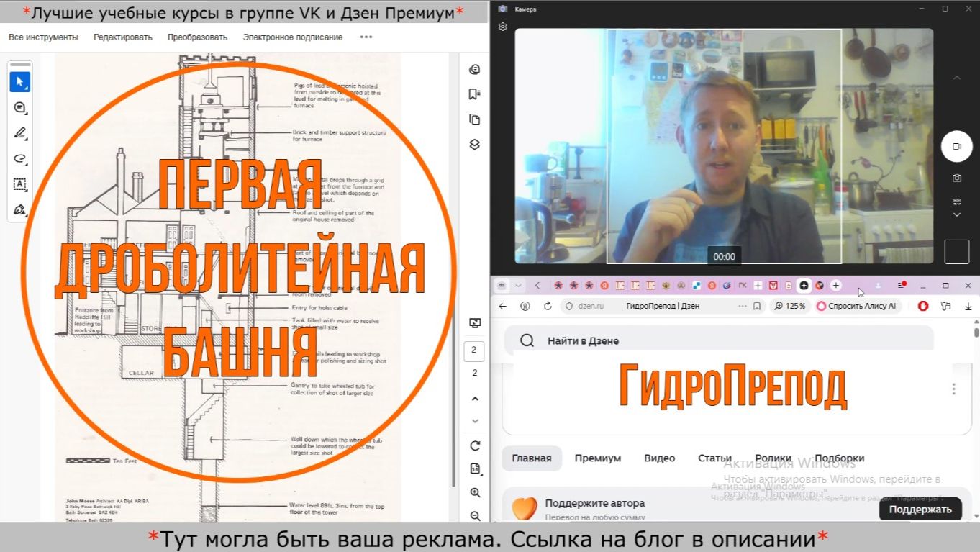Image resolution: width=980 pixels, height=552 pixels.
Task: Select the arrow selection tool in the PDF toolbar
Action: (20, 82)
